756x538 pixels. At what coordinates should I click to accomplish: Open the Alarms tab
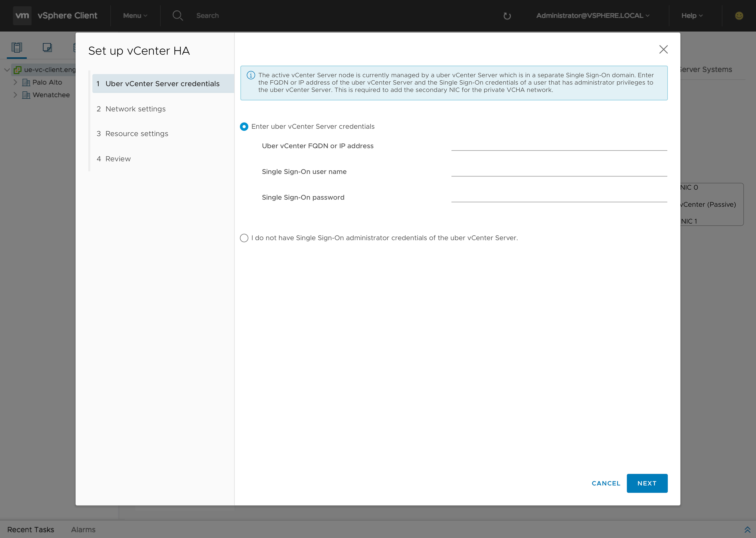83,530
